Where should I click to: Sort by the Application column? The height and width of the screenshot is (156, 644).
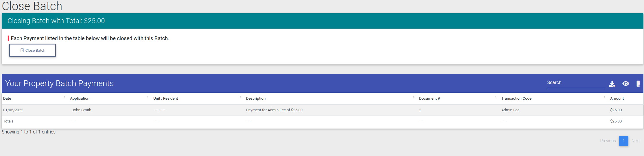click(110, 99)
